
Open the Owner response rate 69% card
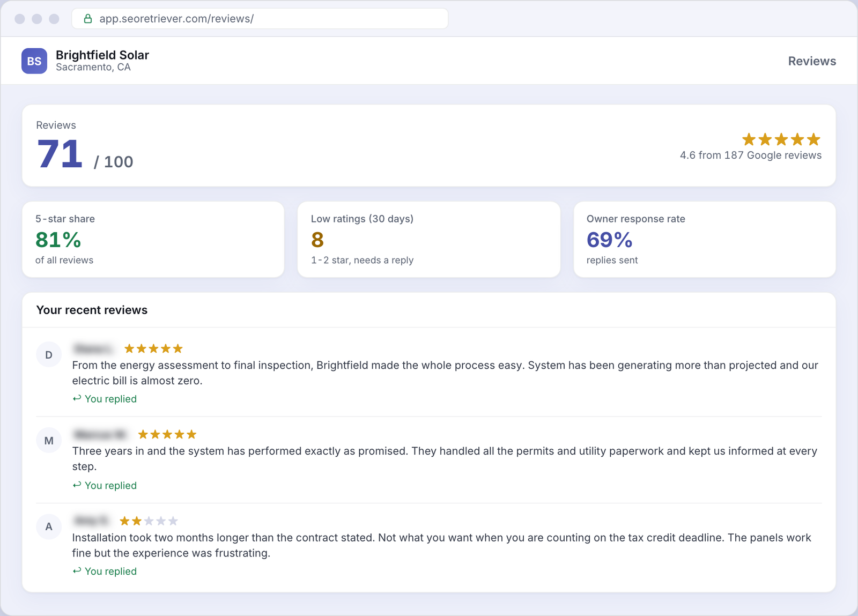tap(705, 240)
